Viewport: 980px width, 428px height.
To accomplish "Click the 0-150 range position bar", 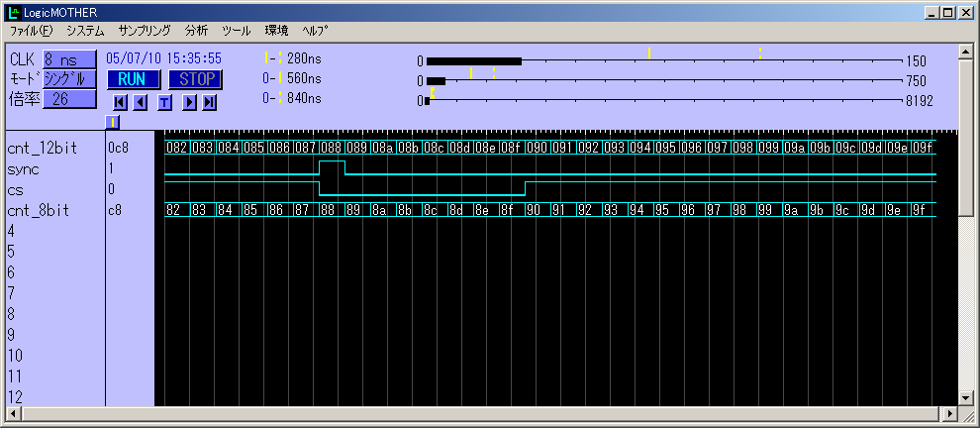I will click(663, 60).
